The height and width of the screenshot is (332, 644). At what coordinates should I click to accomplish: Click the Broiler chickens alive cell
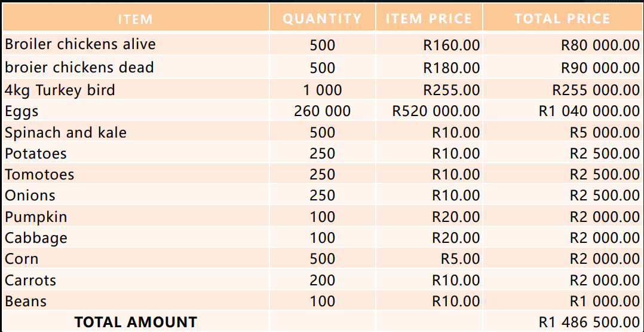(x=80, y=45)
